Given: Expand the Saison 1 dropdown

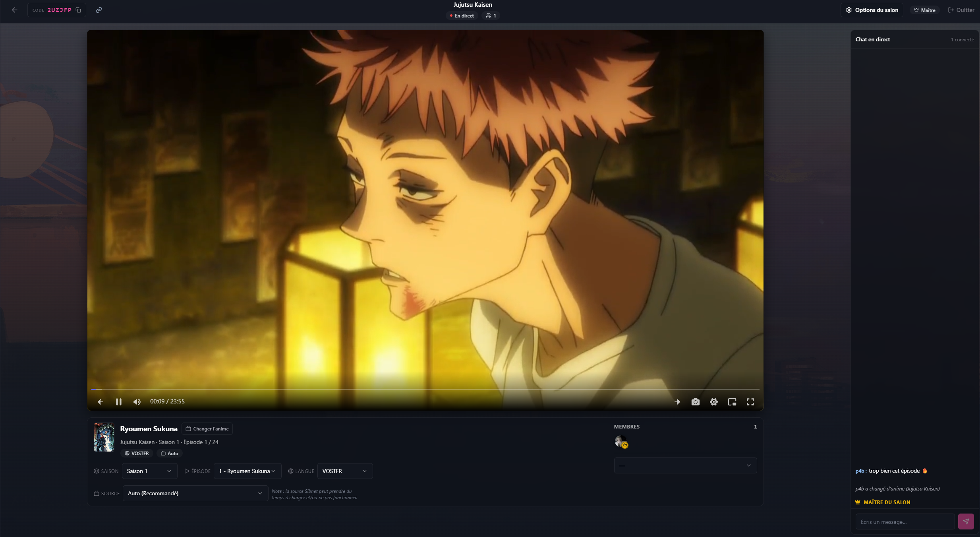Looking at the screenshot, I should [149, 471].
